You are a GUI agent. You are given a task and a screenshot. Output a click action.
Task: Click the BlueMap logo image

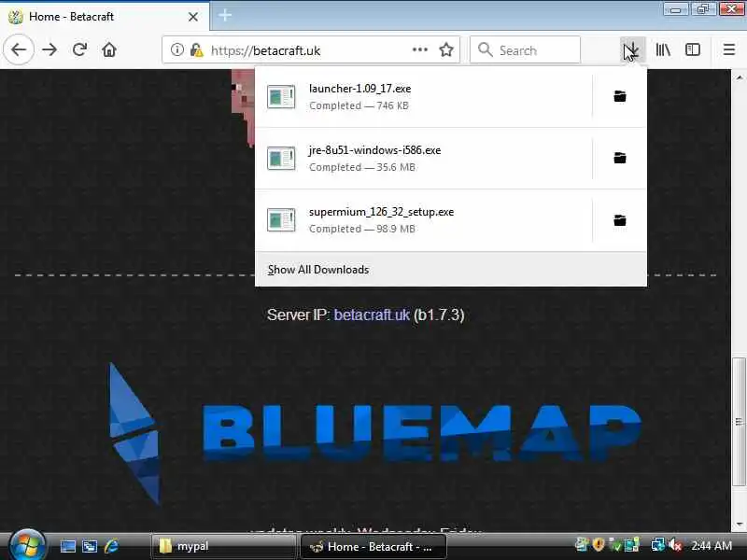point(374,433)
